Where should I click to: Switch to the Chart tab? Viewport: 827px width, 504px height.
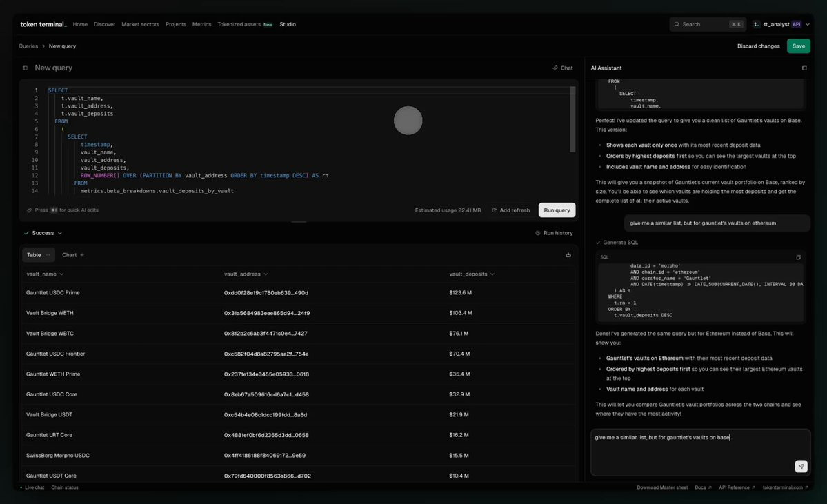[69, 255]
